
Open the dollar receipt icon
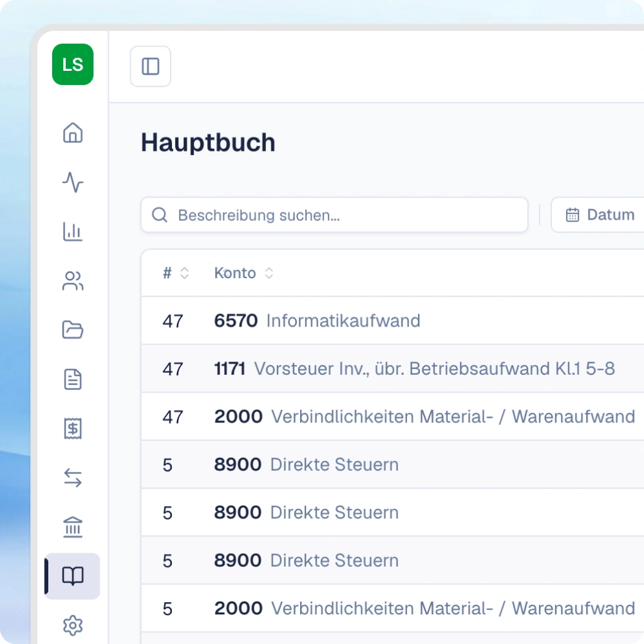73,428
